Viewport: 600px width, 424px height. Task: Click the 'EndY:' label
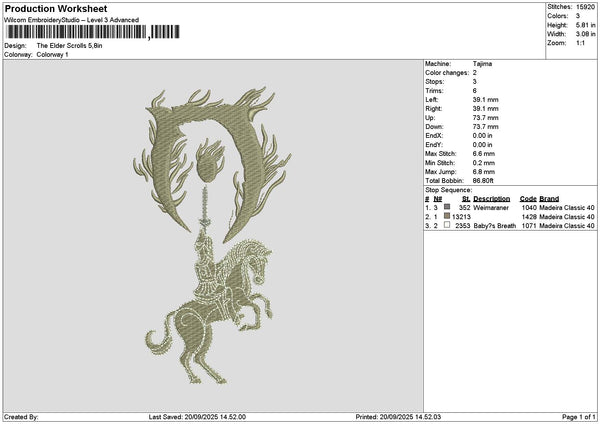click(434, 145)
